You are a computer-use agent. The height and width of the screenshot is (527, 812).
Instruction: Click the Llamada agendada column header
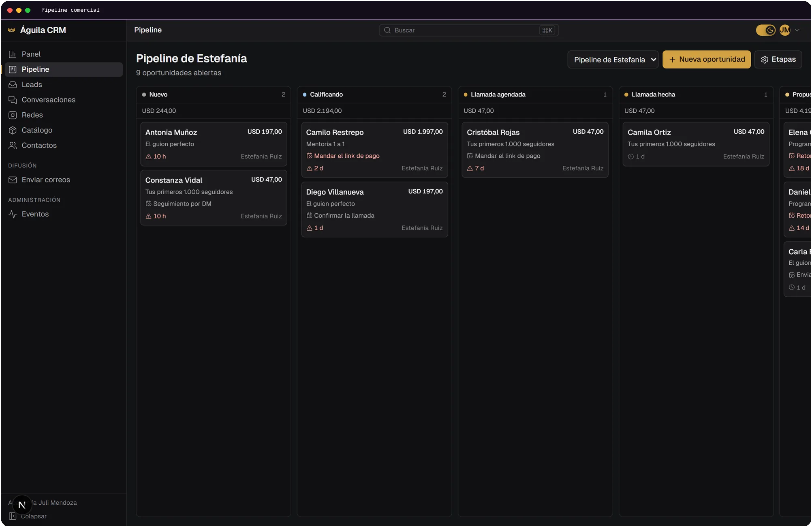coord(535,94)
